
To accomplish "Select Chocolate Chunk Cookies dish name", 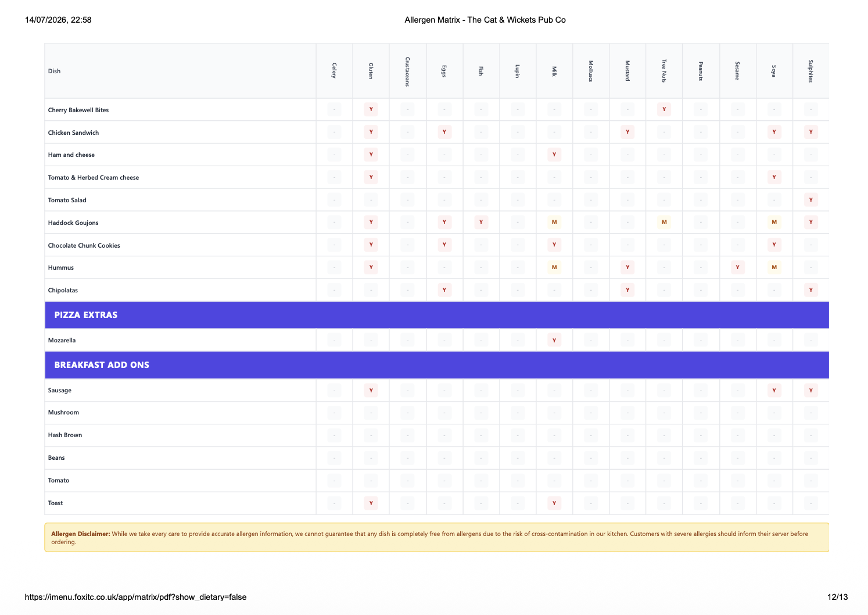I will (x=84, y=245).
